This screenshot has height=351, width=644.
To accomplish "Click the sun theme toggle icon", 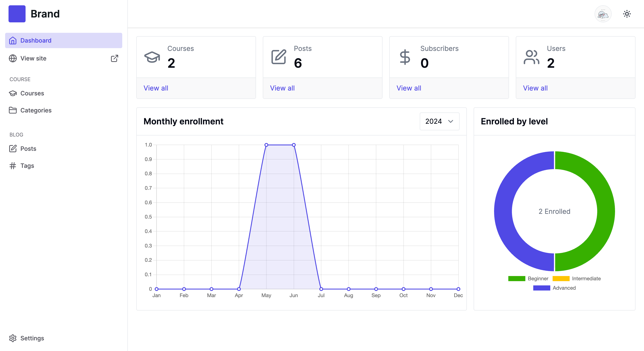I will click(x=627, y=14).
